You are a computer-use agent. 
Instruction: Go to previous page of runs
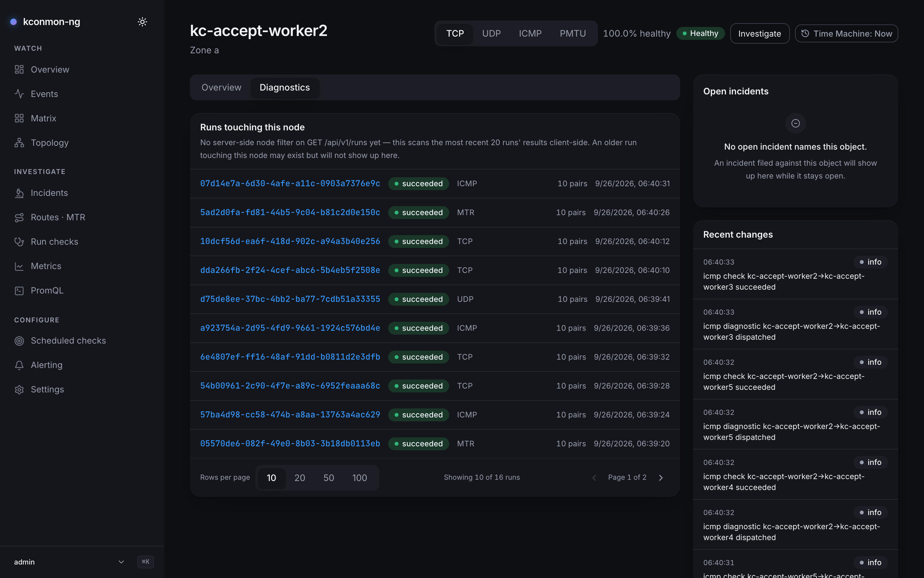click(x=594, y=477)
